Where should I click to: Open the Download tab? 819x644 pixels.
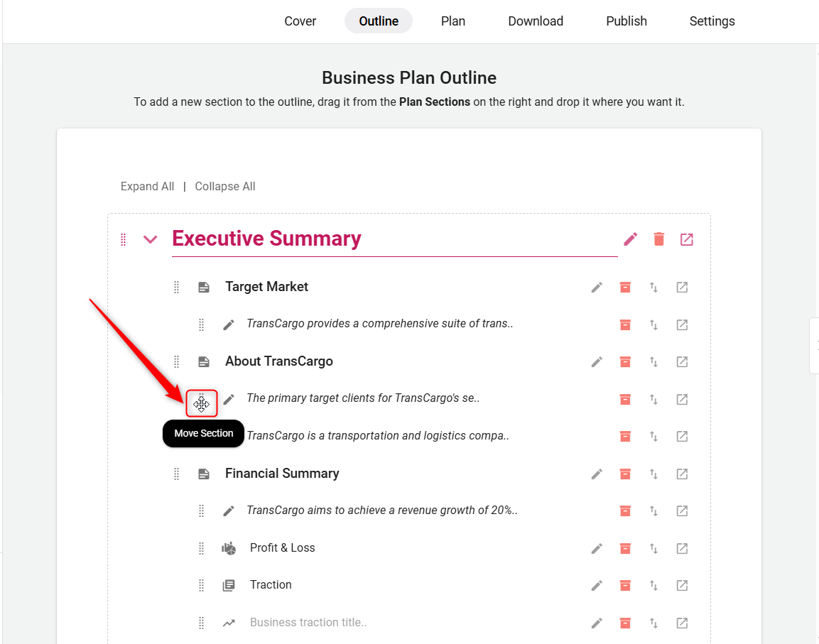[536, 21]
